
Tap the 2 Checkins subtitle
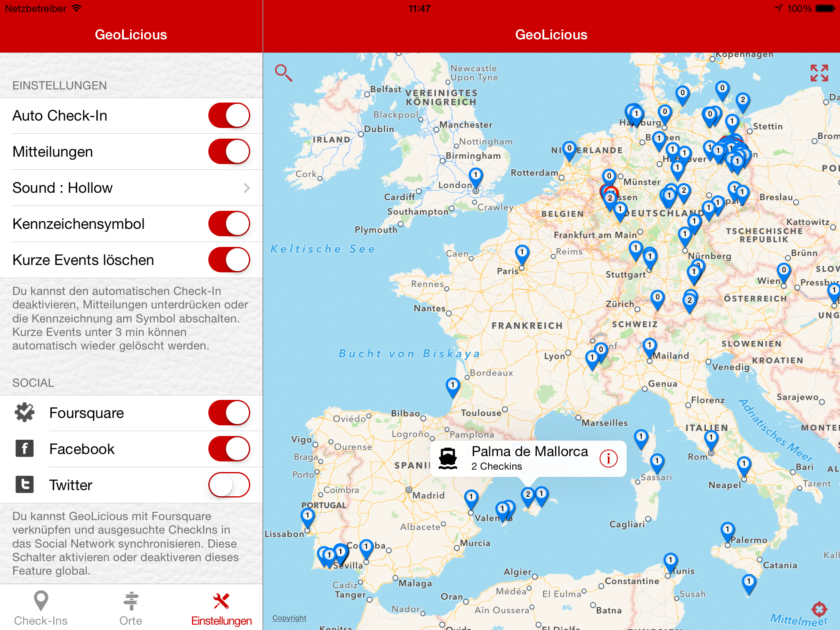[x=497, y=466]
